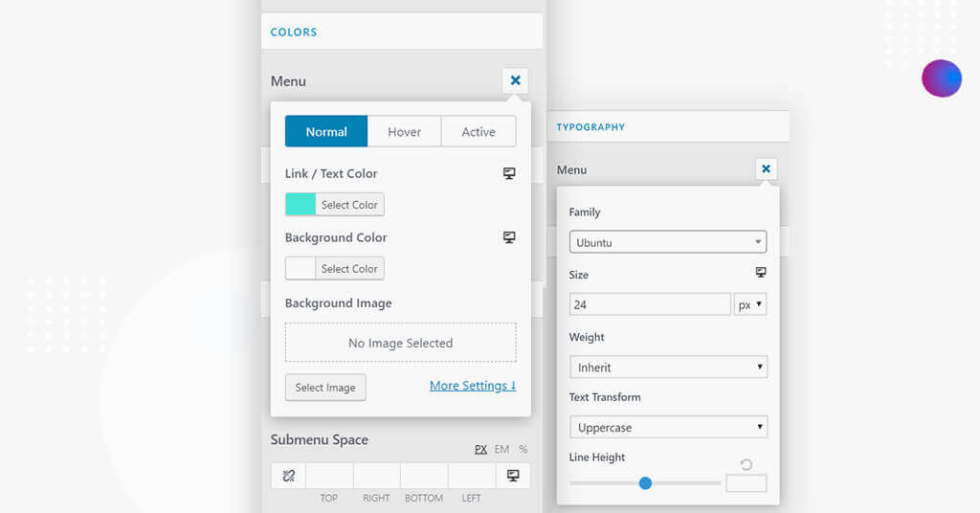
Task: Click responsive device icon beside Background Color
Action: coord(509,237)
